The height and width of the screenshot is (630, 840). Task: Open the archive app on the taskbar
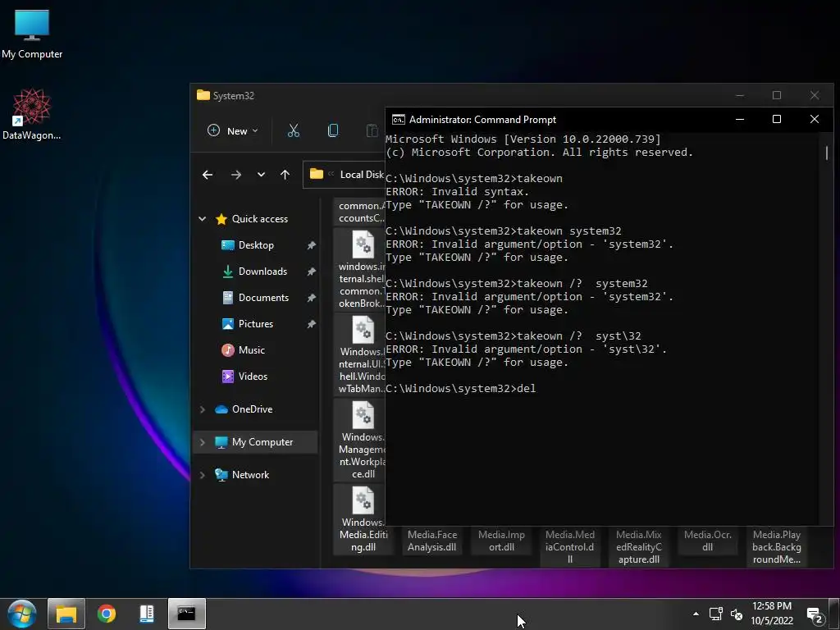147,614
